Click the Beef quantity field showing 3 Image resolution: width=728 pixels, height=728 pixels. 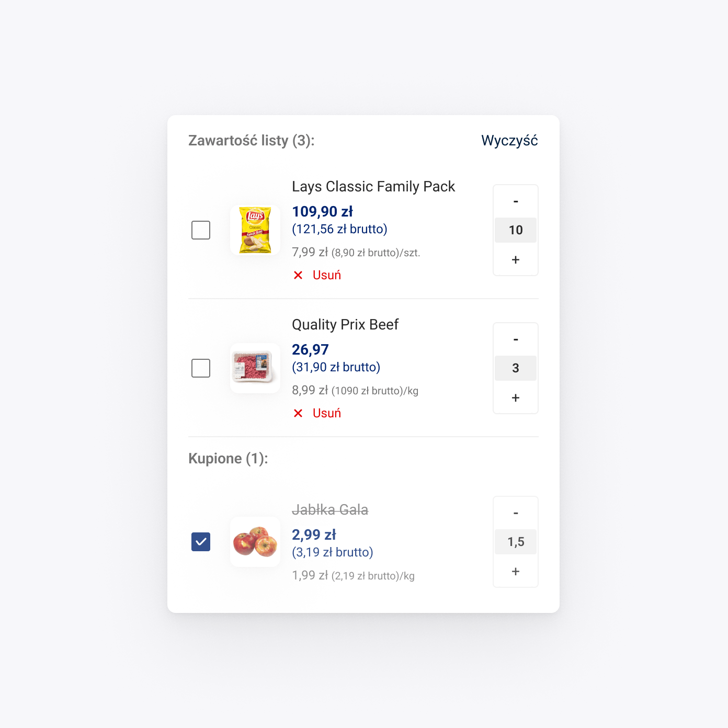coord(516,368)
